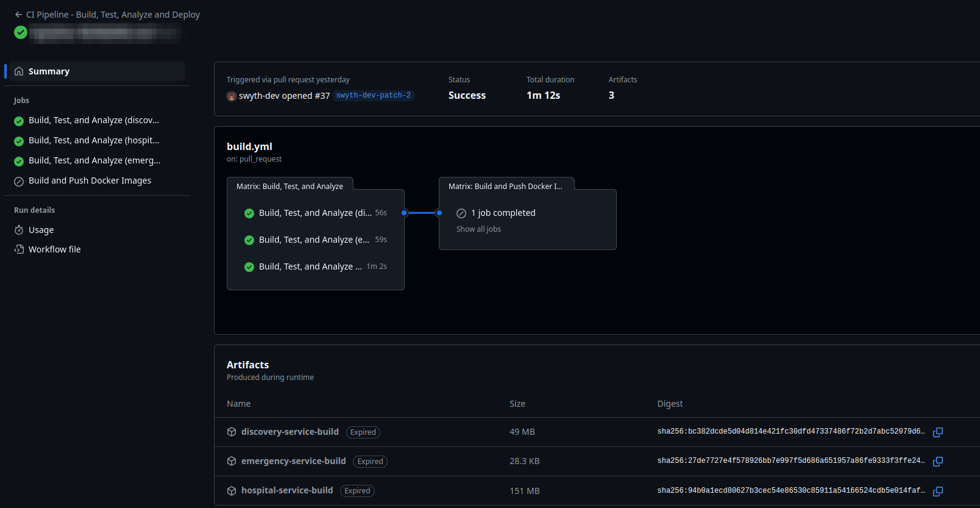Click success icon of 56s graph job
This screenshot has height=508, width=980.
click(249, 213)
